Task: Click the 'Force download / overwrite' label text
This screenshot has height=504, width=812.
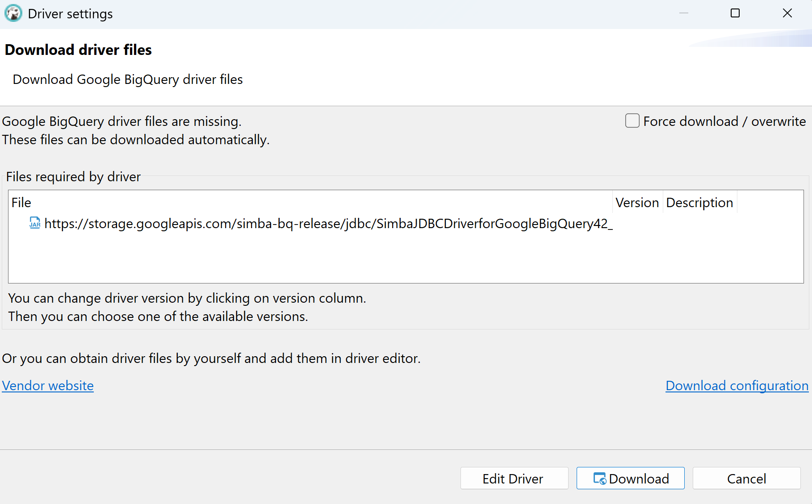Action: click(x=724, y=121)
